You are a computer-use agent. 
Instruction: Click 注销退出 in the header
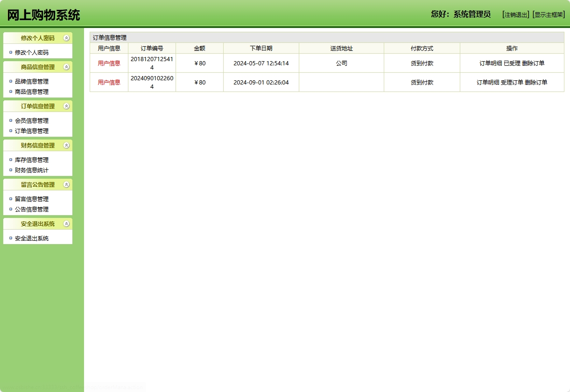(x=516, y=14)
